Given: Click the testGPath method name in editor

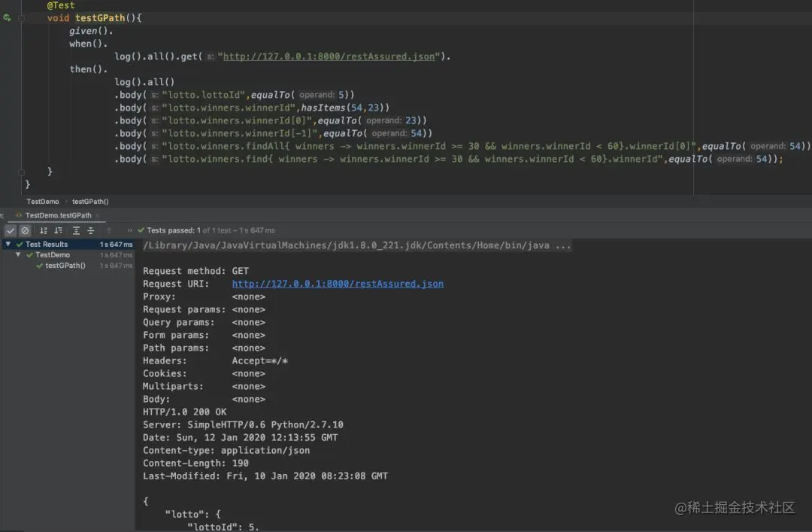Looking at the screenshot, I should click(100, 17).
